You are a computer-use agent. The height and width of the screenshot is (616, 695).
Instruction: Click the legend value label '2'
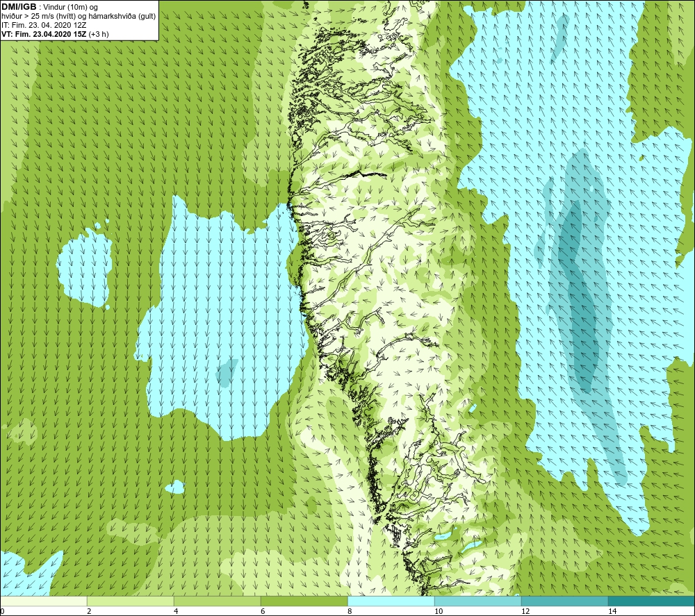[89, 611]
